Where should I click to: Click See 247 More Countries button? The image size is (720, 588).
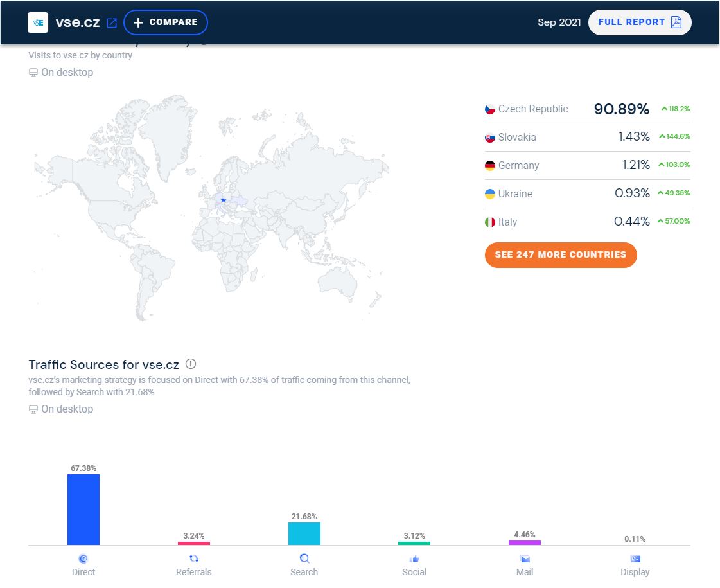point(561,255)
